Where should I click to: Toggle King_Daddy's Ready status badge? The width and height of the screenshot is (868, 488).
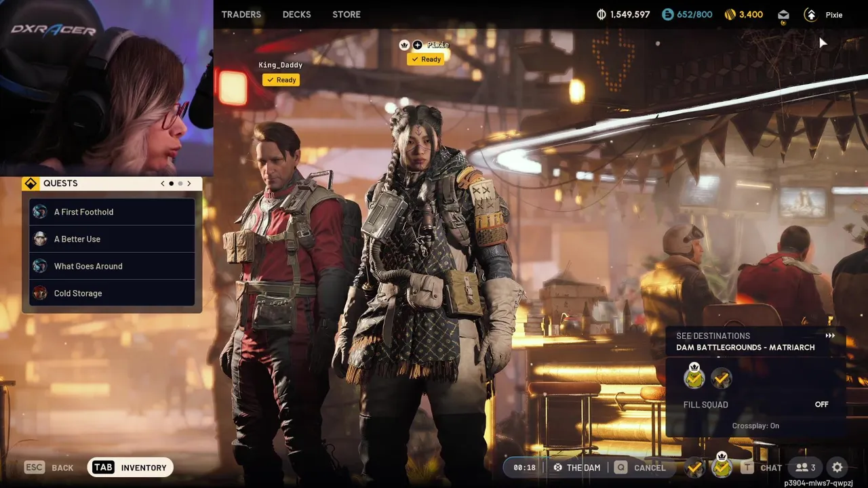(281, 80)
